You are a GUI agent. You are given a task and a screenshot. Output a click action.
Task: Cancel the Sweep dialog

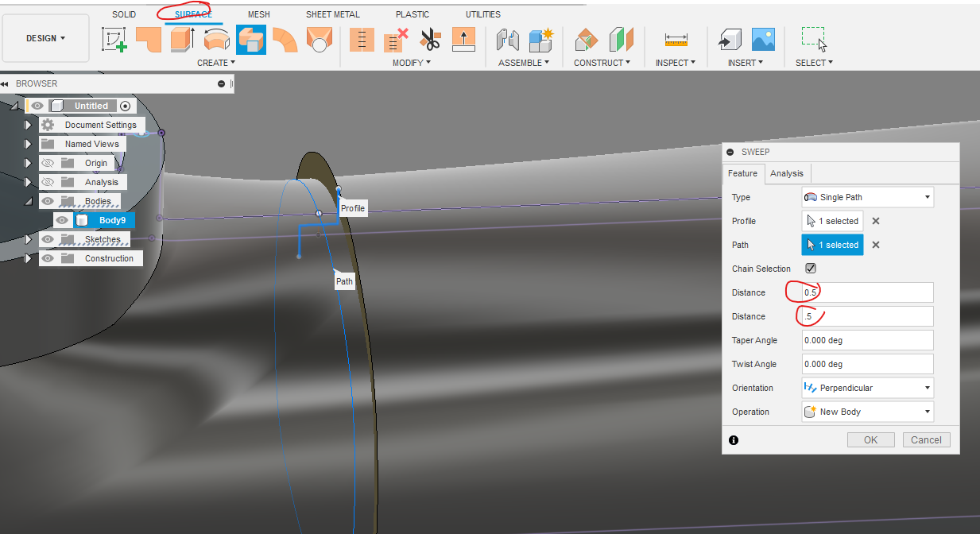(x=926, y=439)
